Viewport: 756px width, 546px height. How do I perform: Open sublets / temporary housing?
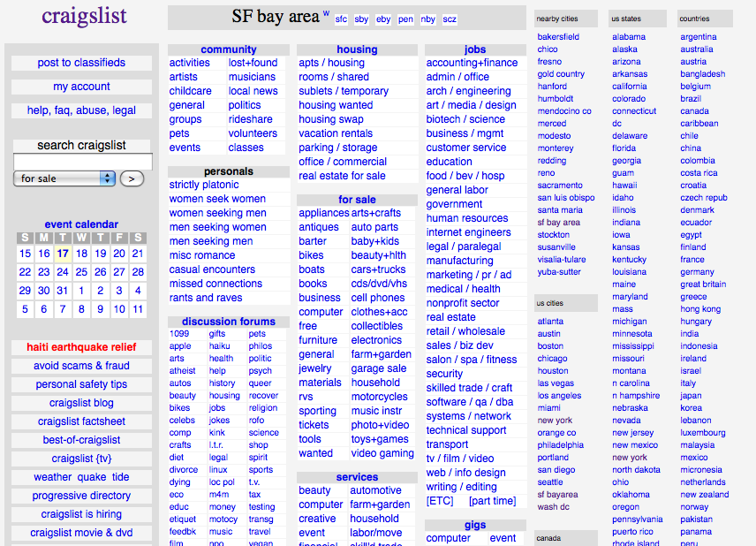344,91
